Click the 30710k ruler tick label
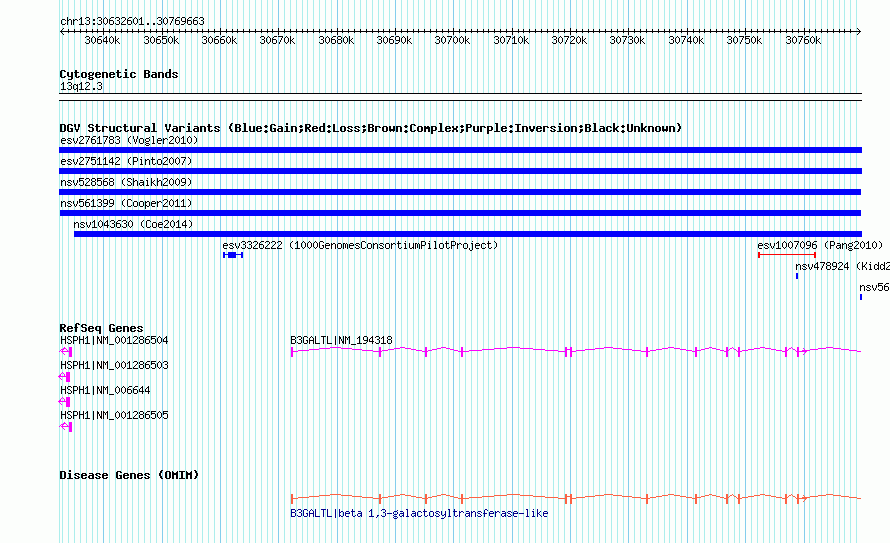Screen dimensions: 890x543 pyautogui.click(x=511, y=41)
